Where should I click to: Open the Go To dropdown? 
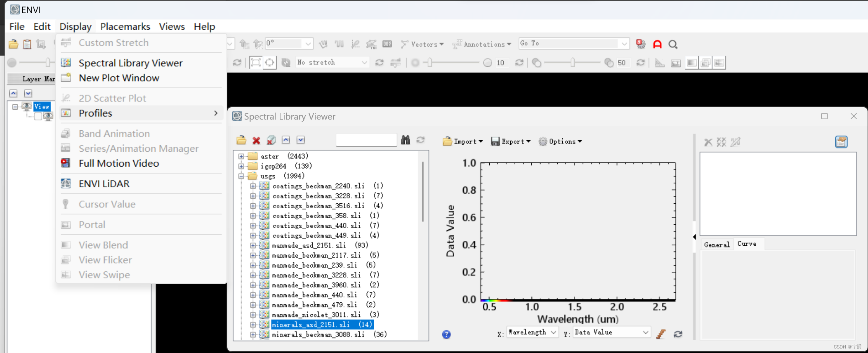coord(574,43)
